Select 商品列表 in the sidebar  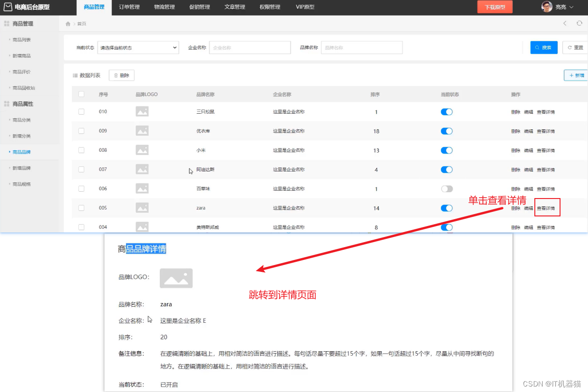[22, 40]
